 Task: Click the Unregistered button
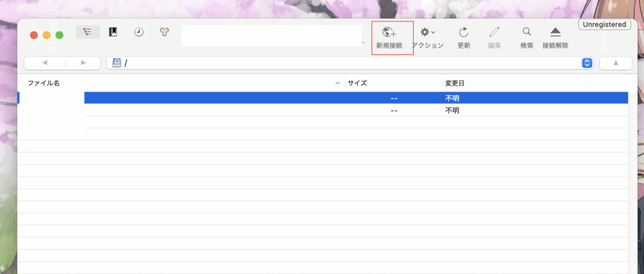(604, 25)
